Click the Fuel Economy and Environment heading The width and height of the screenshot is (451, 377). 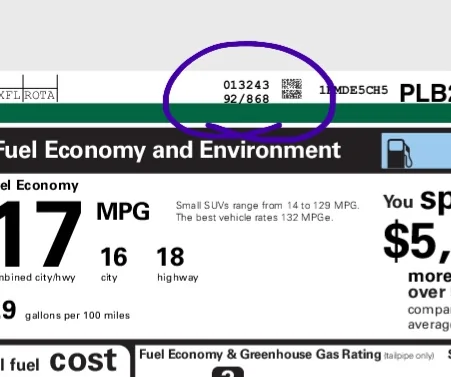click(170, 150)
